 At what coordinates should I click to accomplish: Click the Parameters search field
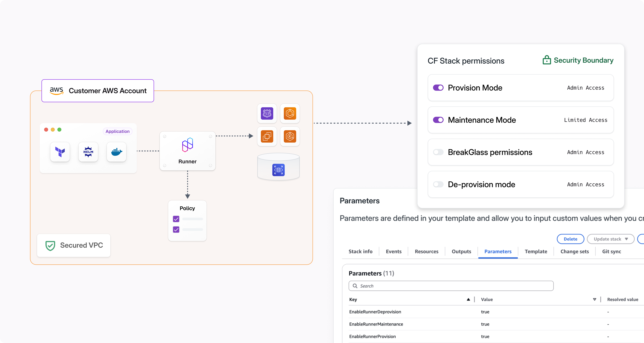coord(451,286)
